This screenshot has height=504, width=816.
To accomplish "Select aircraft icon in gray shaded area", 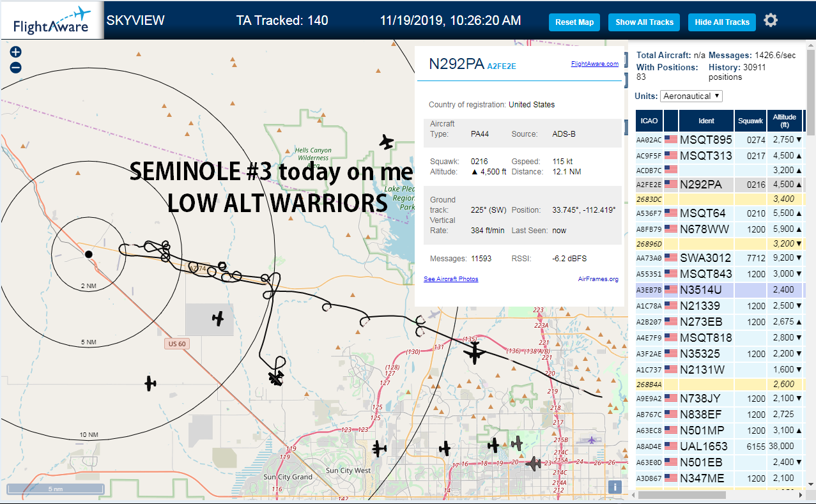I will (218, 318).
